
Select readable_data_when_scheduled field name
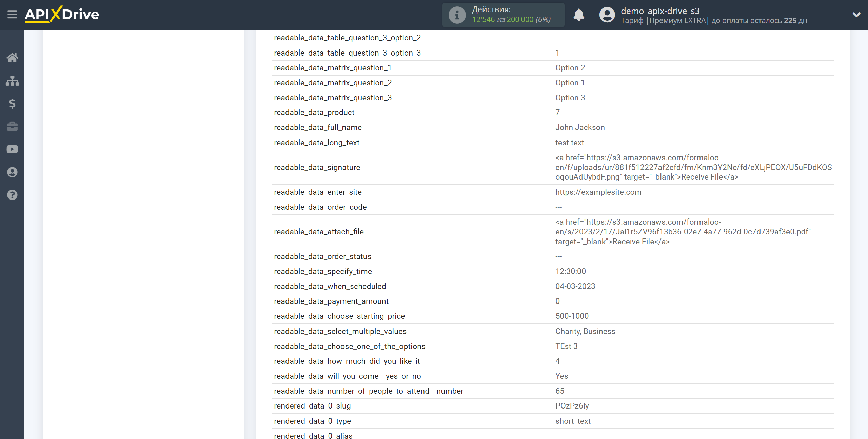pyautogui.click(x=330, y=286)
